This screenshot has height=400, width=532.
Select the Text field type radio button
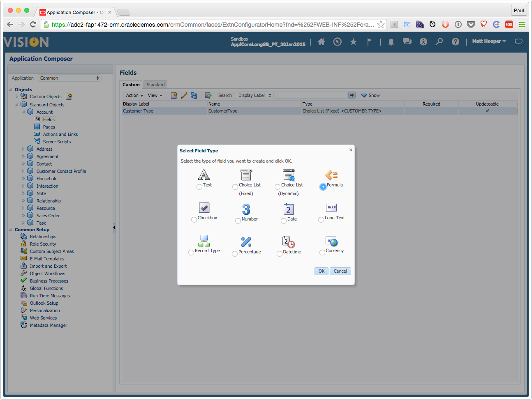199,187
